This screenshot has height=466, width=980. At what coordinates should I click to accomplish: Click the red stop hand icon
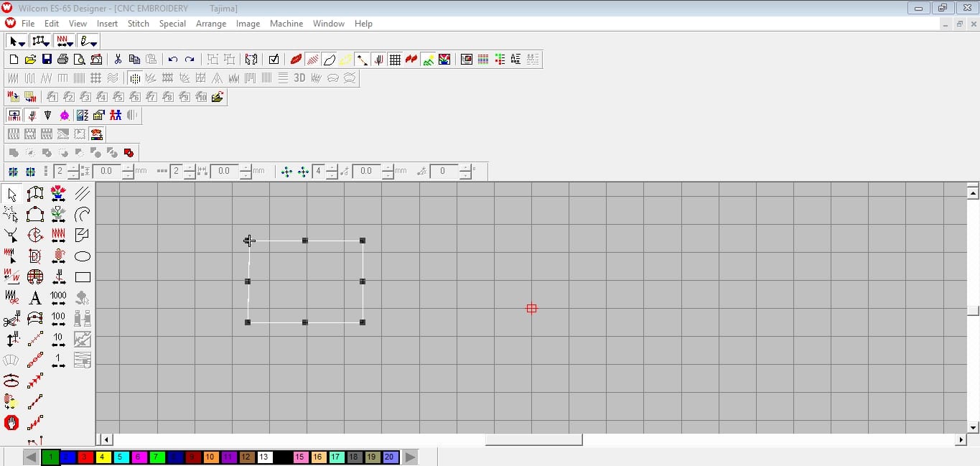click(x=11, y=423)
